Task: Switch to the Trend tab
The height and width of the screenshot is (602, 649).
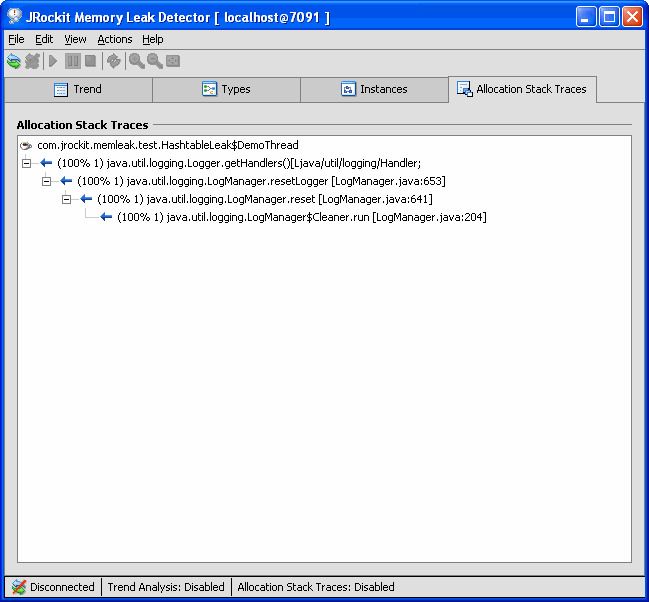Action: coord(78,89)
